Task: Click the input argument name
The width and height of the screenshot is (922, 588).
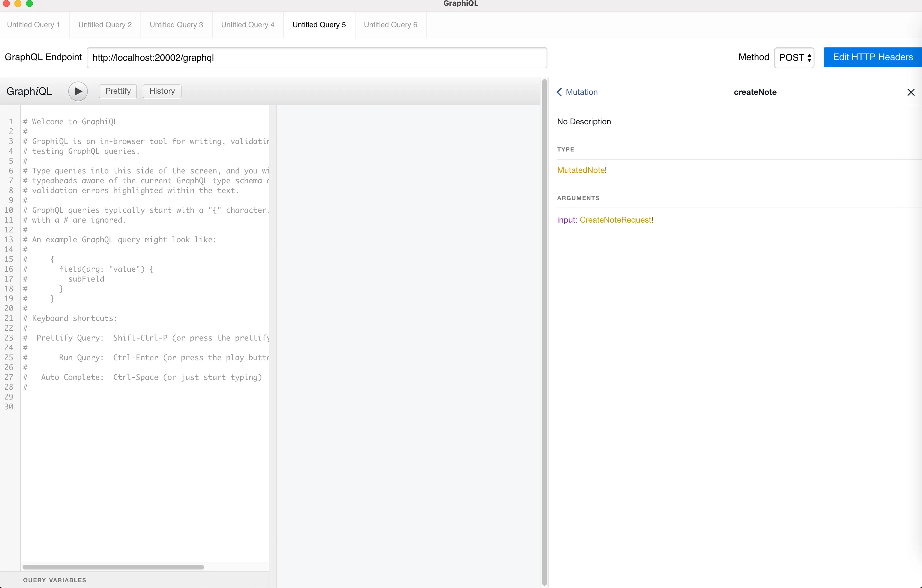Action: (566, 220)
